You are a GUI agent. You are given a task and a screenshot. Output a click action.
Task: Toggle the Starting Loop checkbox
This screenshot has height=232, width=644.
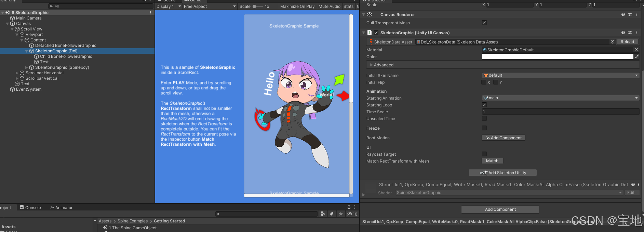[x=484, y=105]
